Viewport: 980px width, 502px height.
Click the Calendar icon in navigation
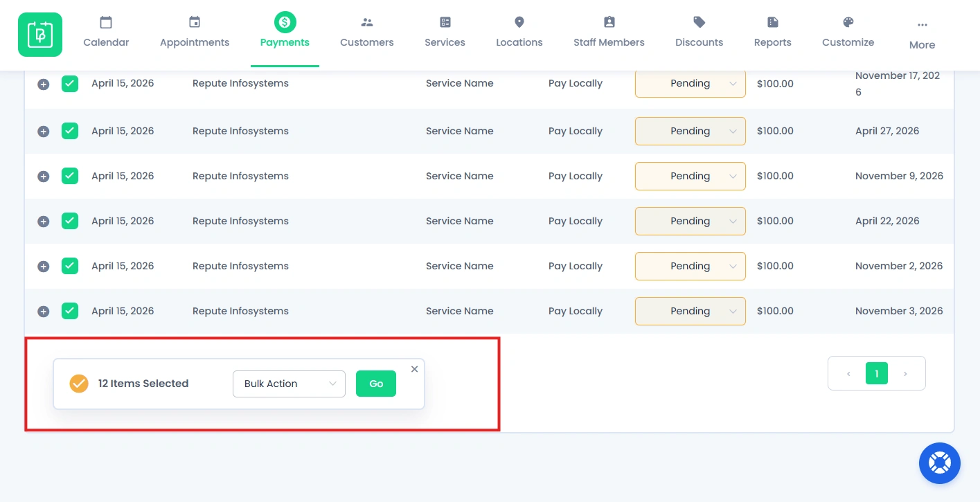pyautogui.click(x=106, y=22)
